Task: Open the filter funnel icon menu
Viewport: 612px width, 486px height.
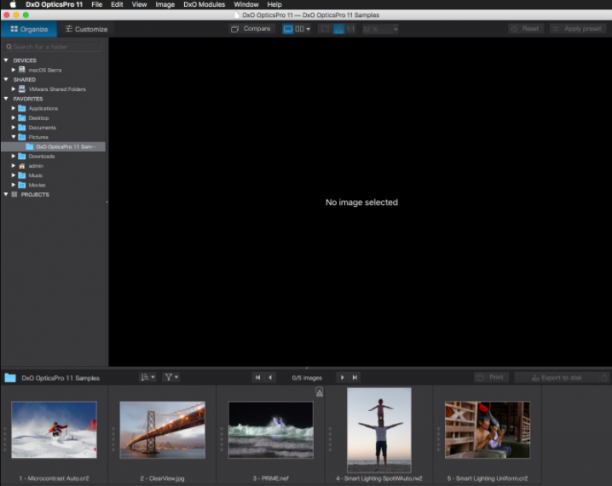Action: coord(171,377)
